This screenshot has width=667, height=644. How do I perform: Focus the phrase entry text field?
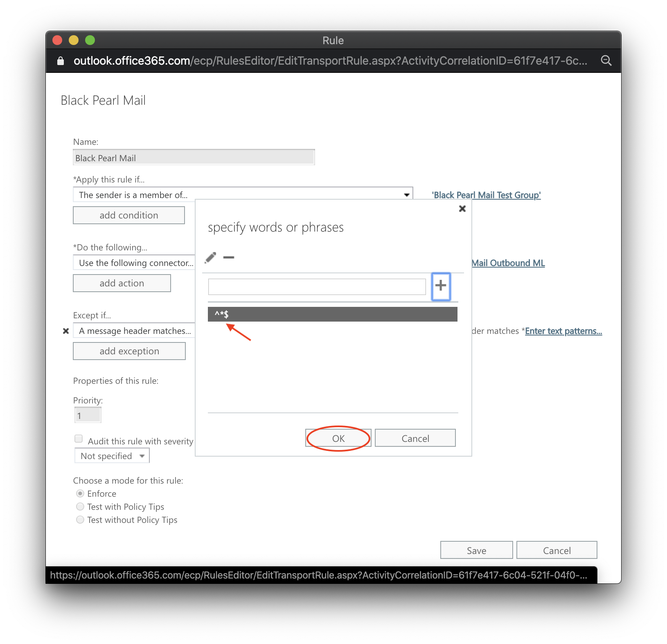tap(317, 286)
